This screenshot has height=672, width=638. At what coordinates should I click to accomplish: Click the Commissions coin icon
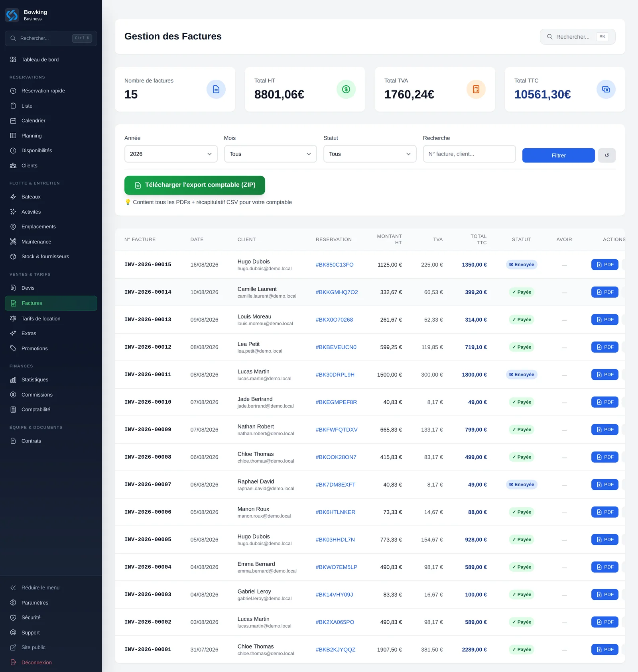(x=13, y=395)
